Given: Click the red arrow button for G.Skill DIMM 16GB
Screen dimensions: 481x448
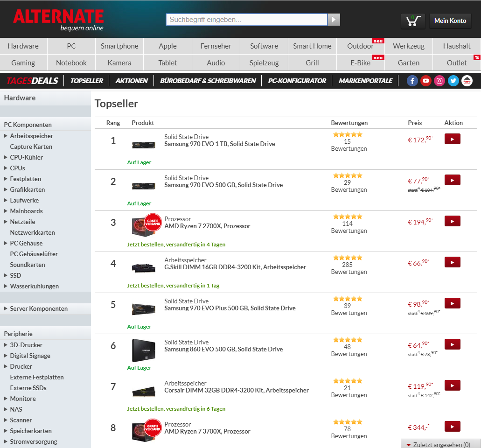Looking at the screenshot, I should [x=452, y=262].
